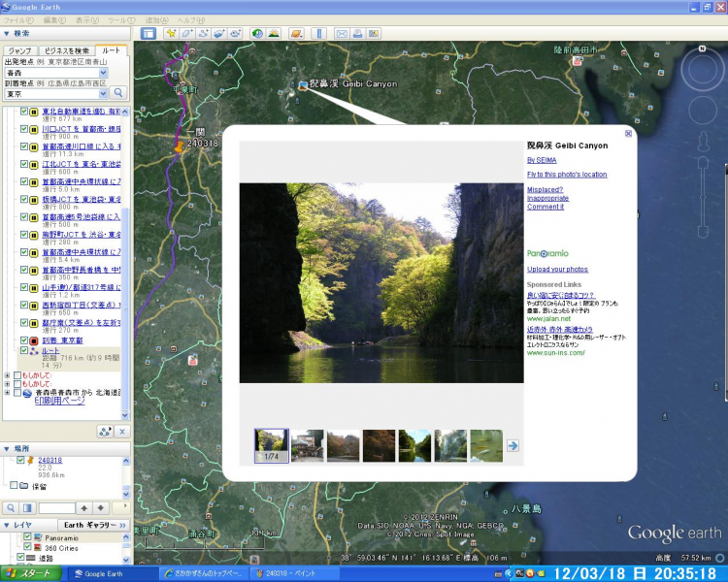Image resolution: width=728 pixels, height=582 pixels.
Task: Uncheck the ルート summary checkbox
Action: pos(24,351)
